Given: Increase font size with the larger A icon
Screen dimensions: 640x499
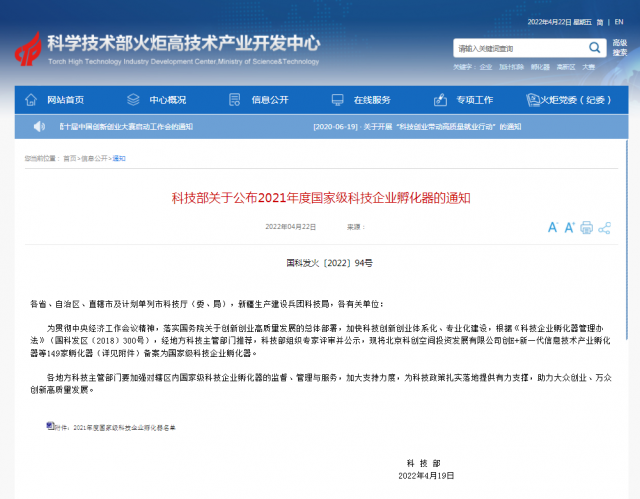Looking at the screenshot, I should coord(569,227).
